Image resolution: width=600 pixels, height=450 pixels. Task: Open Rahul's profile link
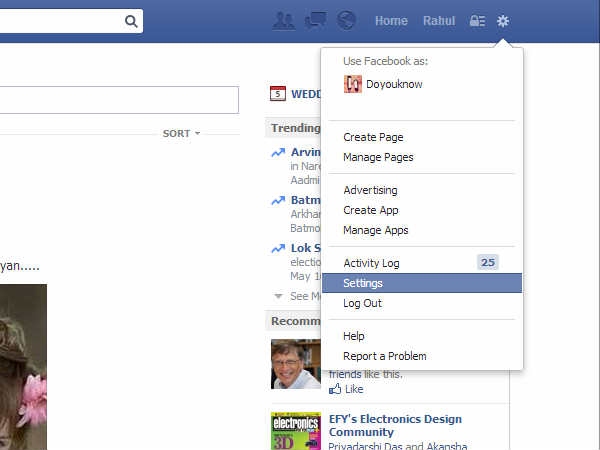click(x=439, y=21)
